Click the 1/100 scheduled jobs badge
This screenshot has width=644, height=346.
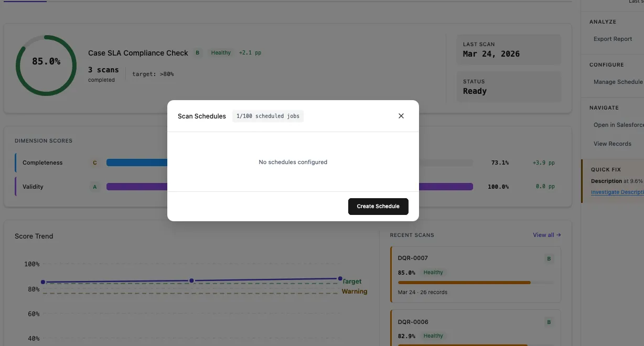268,116
